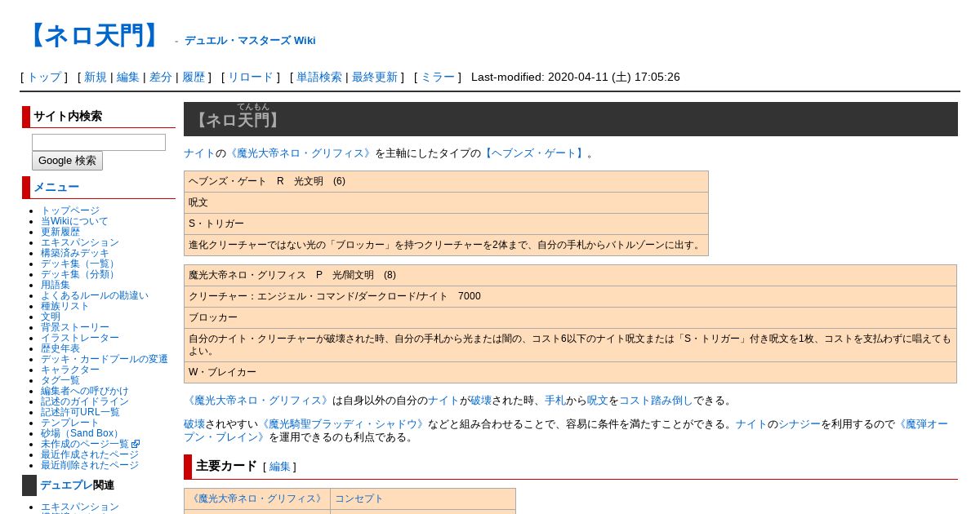This screenshot has height=514, width=980.
Task: Open エキスパンション under デュエプレ関連
Action: (x=80, y=507)
